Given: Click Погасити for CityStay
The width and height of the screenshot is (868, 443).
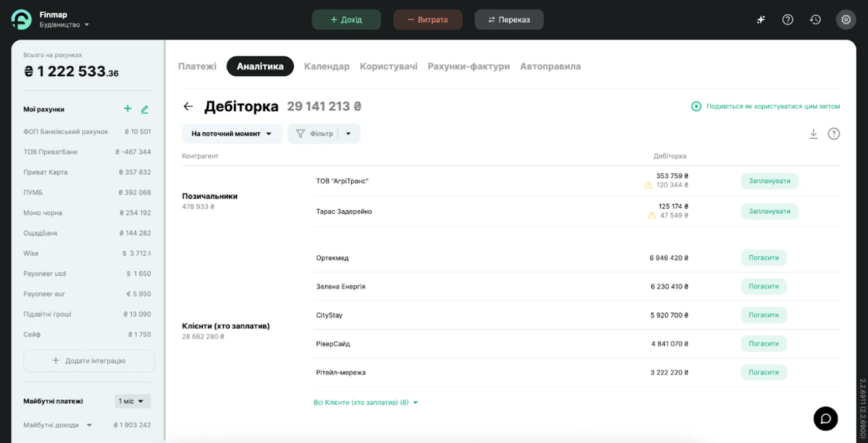Looking at the screenshot, I should pyautogui.click(x=764, y=315).
